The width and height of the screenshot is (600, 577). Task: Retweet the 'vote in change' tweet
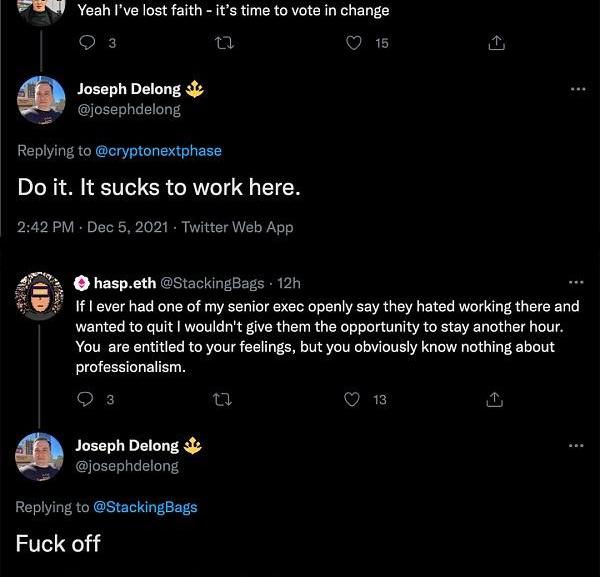[x=225, y=43]
